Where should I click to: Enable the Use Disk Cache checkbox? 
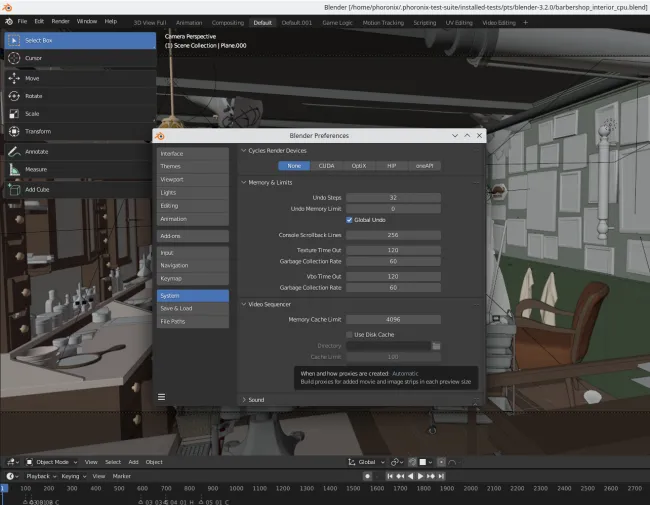click(349, 335)
